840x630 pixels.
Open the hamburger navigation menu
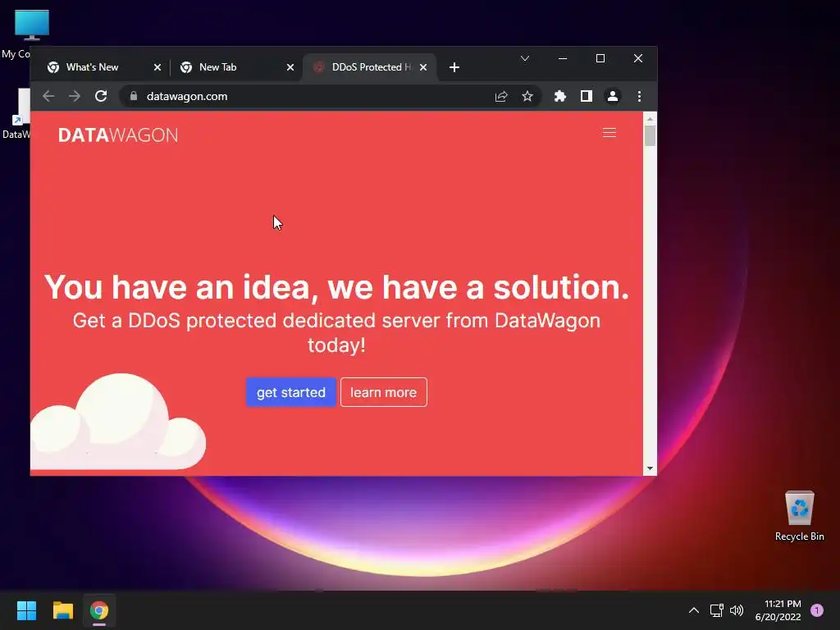pos(609,133)
